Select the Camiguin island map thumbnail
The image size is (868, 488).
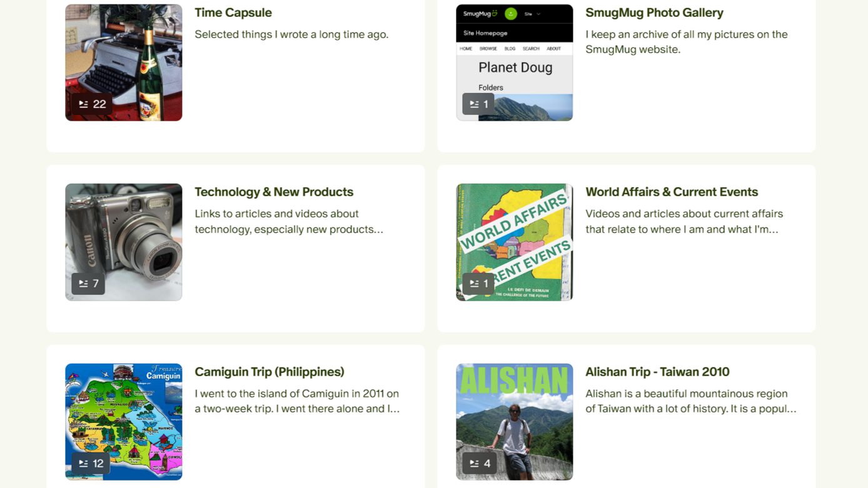pos(124,422)
